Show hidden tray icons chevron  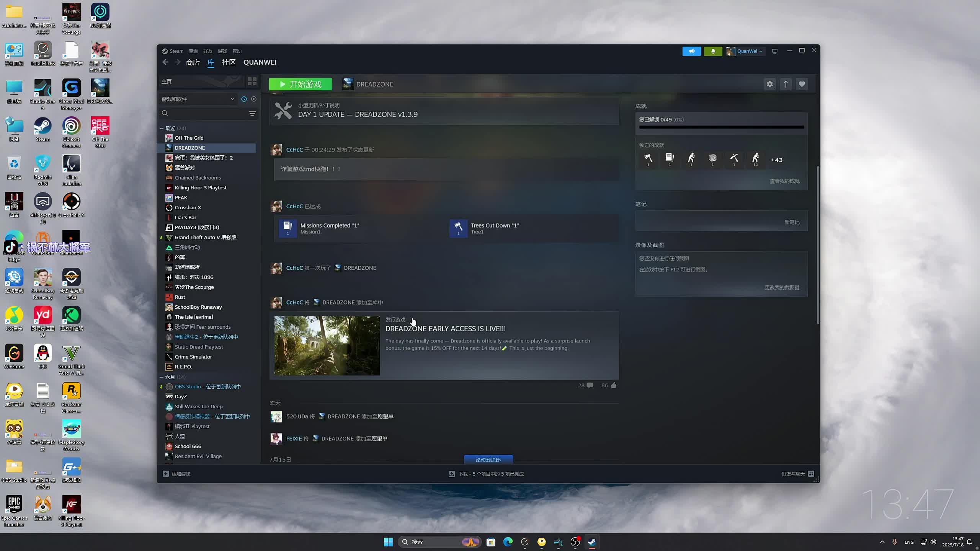(882, 542)
